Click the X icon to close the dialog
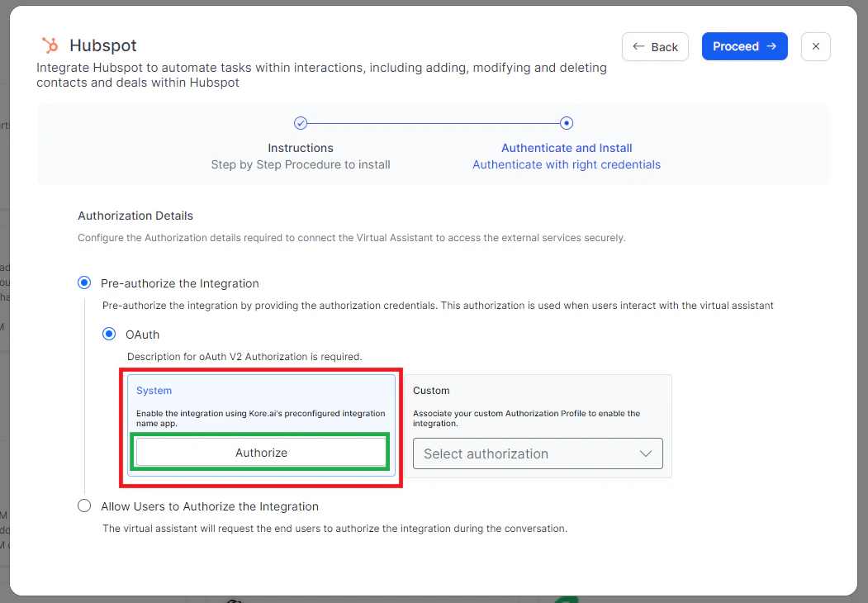 click(815, 46)
